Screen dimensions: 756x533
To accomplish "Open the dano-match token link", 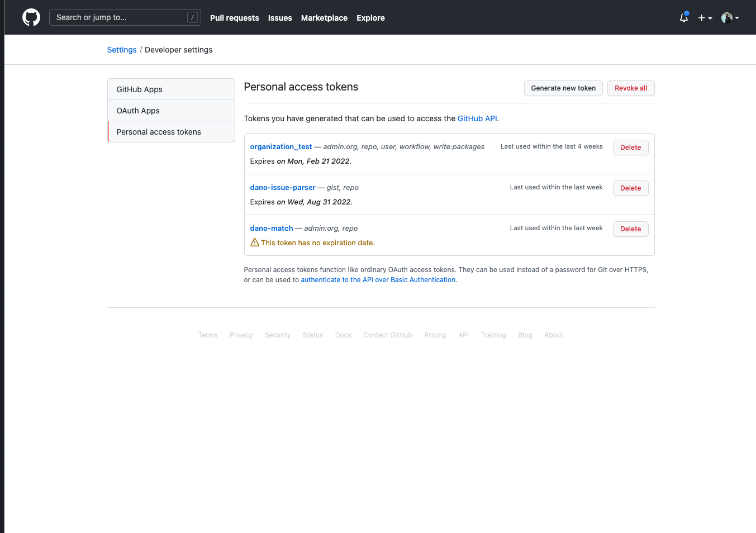I will 272,228.
